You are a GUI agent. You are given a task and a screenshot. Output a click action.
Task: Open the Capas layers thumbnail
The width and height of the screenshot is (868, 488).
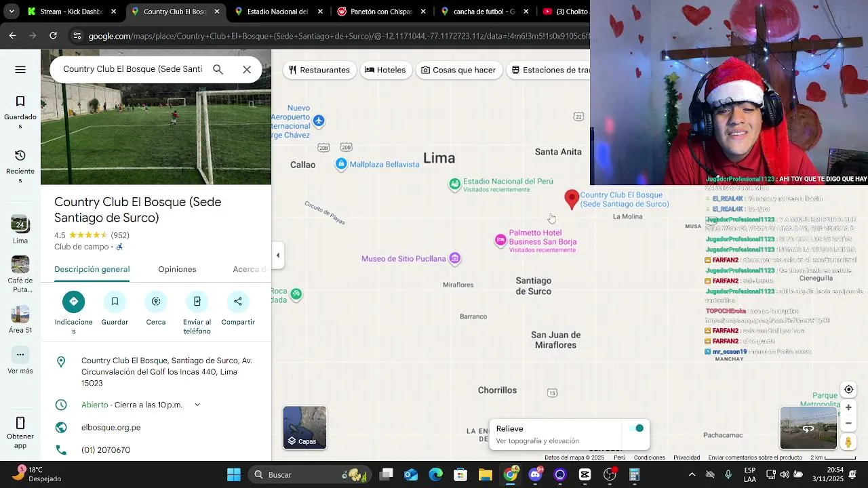pos(304,428)
